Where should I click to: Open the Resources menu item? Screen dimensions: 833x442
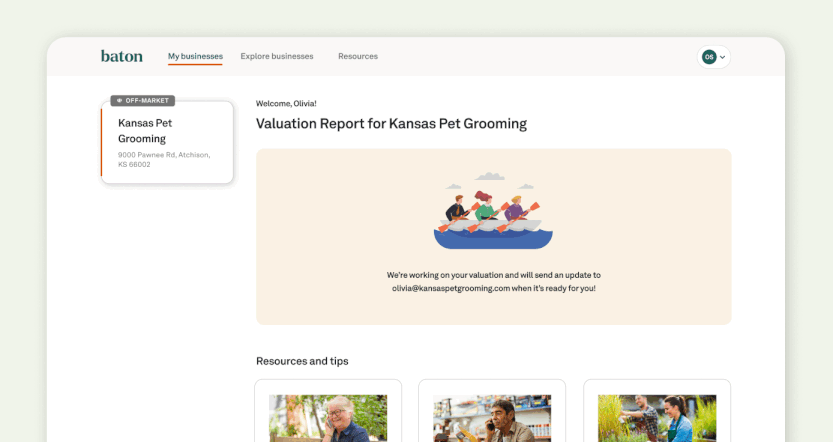[358, 56]
